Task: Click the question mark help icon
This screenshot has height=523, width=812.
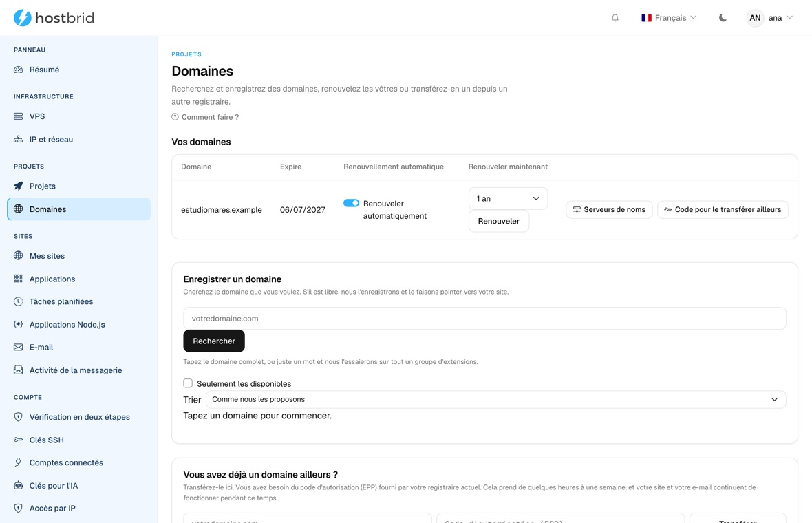Action: (x=175, y=117)
